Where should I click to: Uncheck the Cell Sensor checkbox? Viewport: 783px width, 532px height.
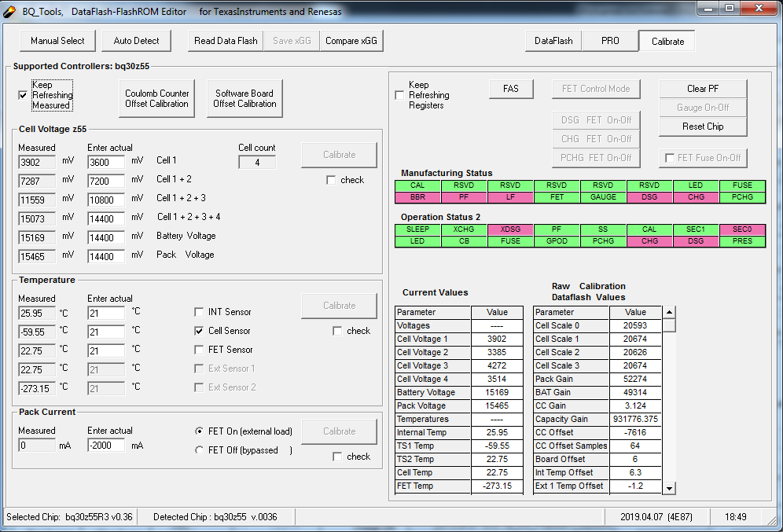pyautogui.click(x=199, y=331)
